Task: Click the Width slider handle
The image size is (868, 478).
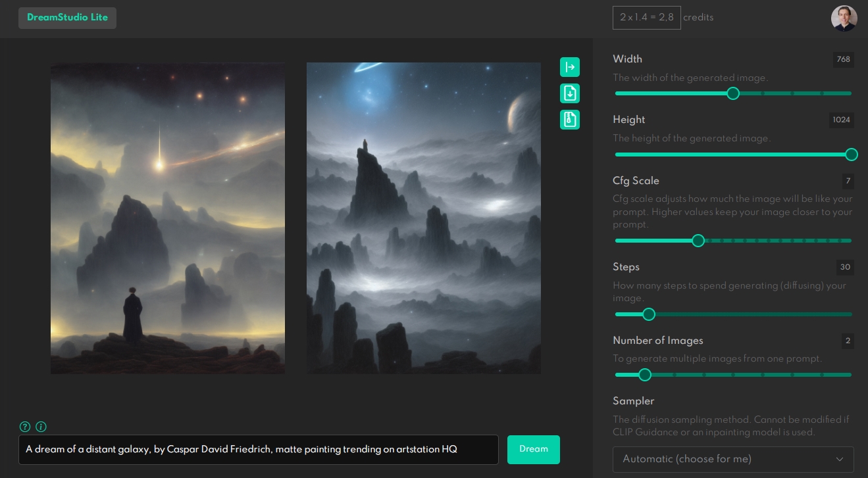Action: tap(733, 93)
